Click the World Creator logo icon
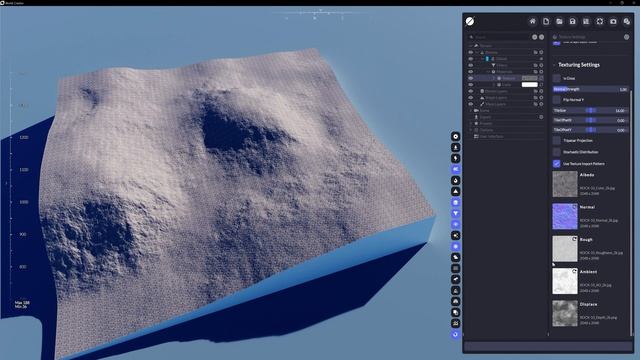The height and width of the screenshot is (360, 640). 470,21
